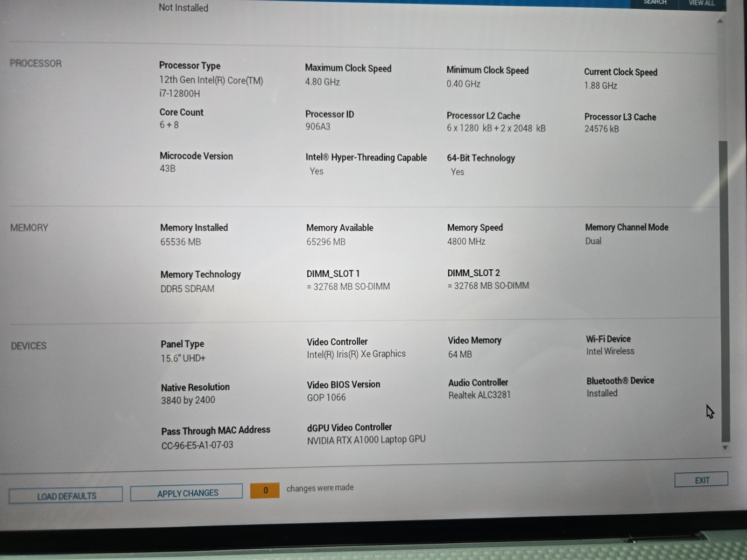This screenshot has height=560, width=747.
Task: Click the Processor Type label
Action: (x=190, y=65)
